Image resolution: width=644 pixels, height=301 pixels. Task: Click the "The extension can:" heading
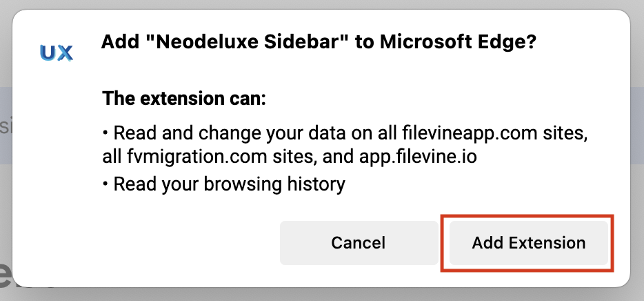tap(183, 98)
